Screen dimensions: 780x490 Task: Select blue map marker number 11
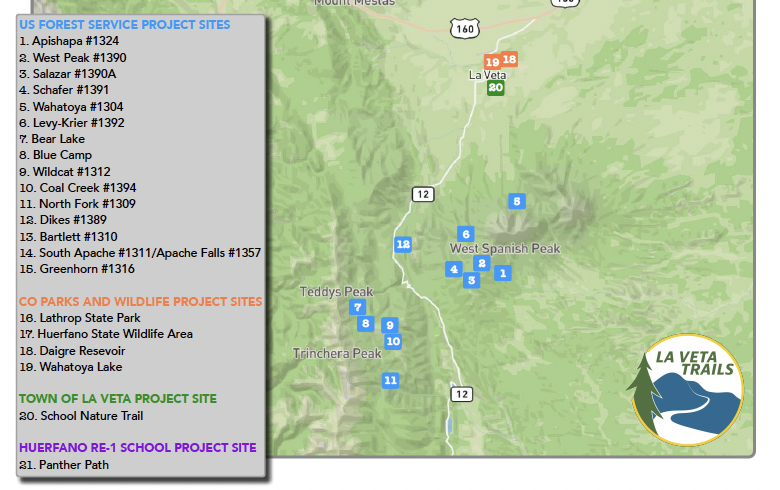(390, 380)
